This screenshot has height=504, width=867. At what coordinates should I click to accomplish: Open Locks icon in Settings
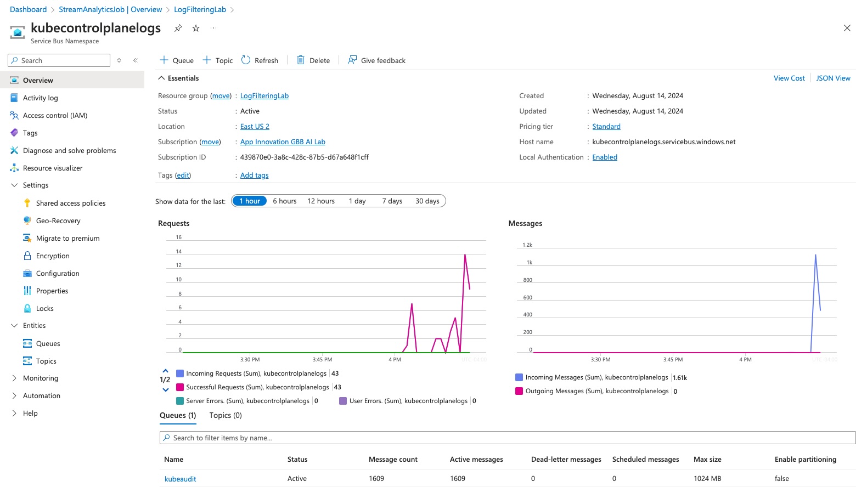pyautogui.click(x=27, y=308)
